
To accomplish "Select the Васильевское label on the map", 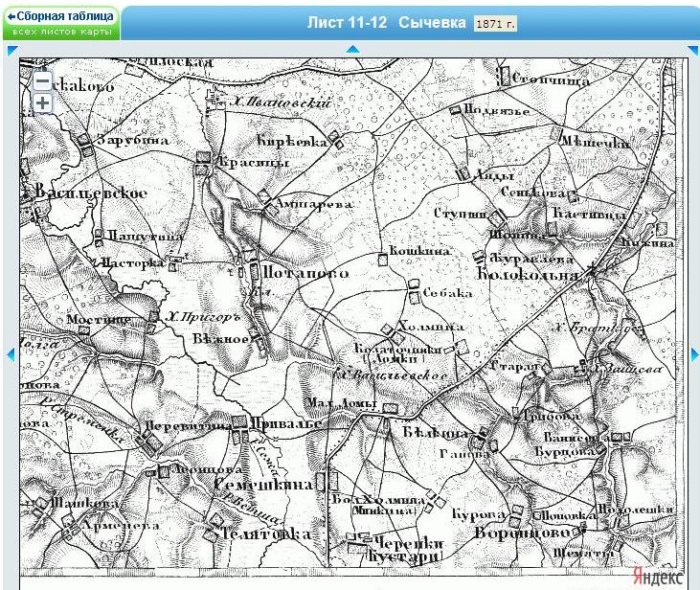I will tap(91, 193).
